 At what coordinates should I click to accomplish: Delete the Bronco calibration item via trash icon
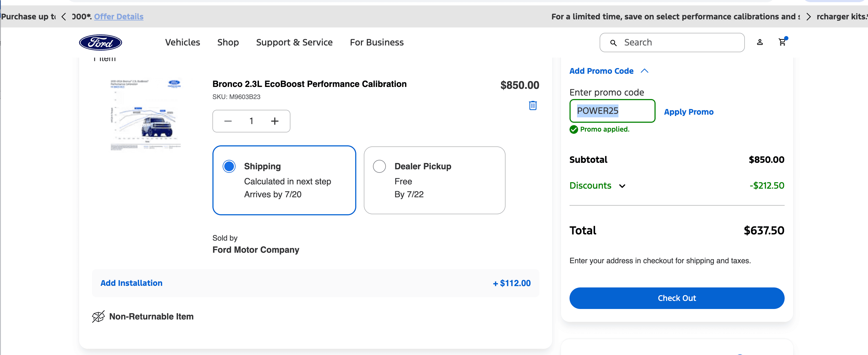click(533, 106)
